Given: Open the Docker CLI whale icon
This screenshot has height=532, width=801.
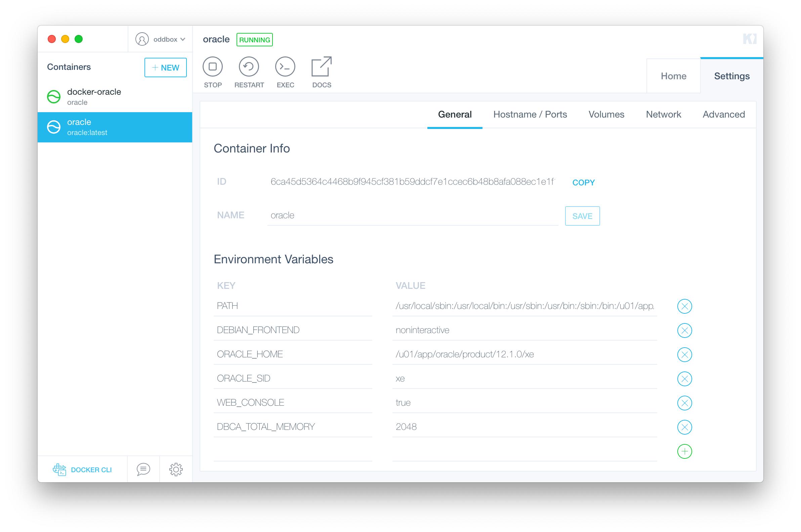Looking at the screenshot, I should click(59, 470).
